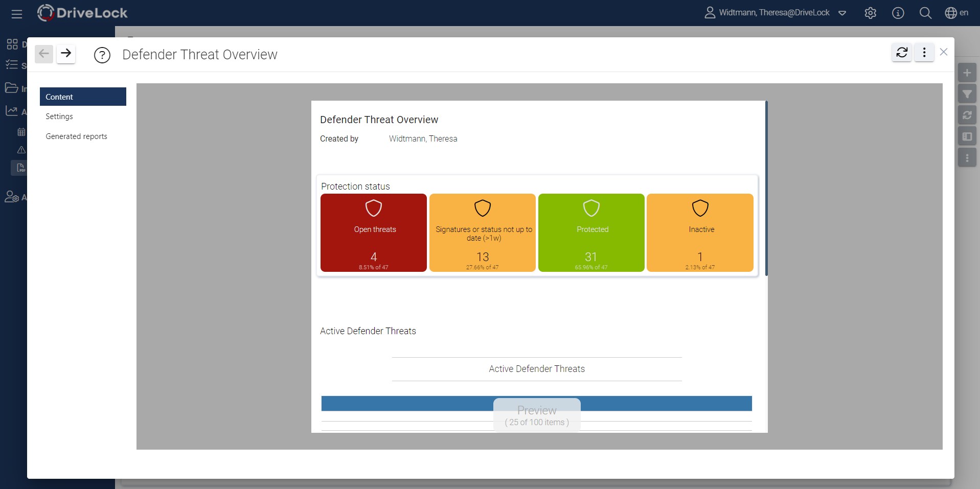
Task: Close the Defender Threat Overview dialog
Action: 944,52
